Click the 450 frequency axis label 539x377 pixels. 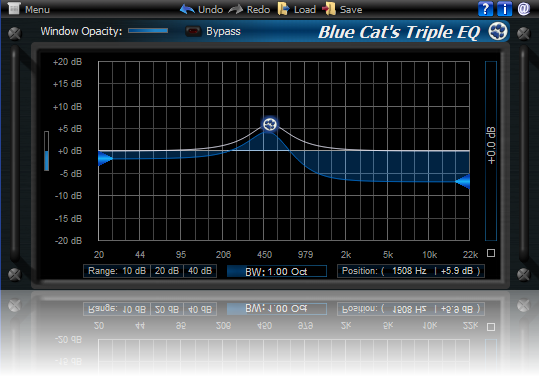264,255
